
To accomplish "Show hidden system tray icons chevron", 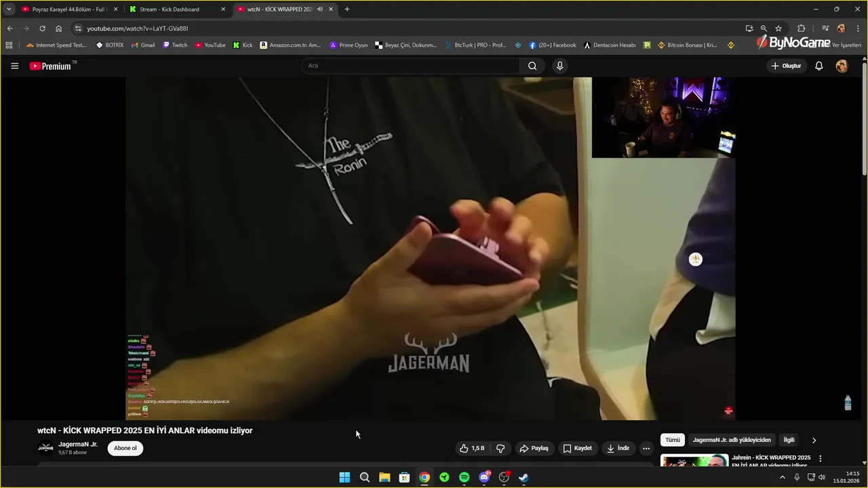I will (x=782, y=477).
